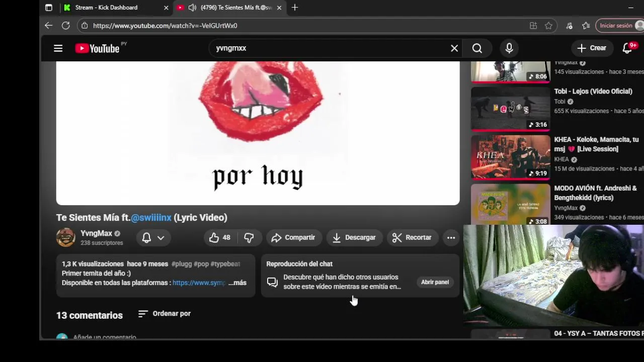The image size is (644, 362).
Task: Open @swiiiinx channel mention link
Action: click(151, 218)
